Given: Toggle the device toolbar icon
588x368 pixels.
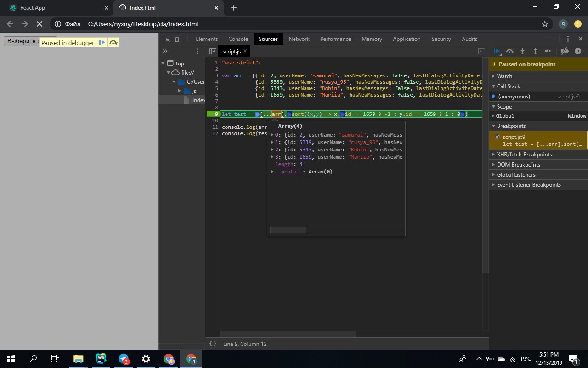Looking at the screenshot, I should tap(179, 39).
